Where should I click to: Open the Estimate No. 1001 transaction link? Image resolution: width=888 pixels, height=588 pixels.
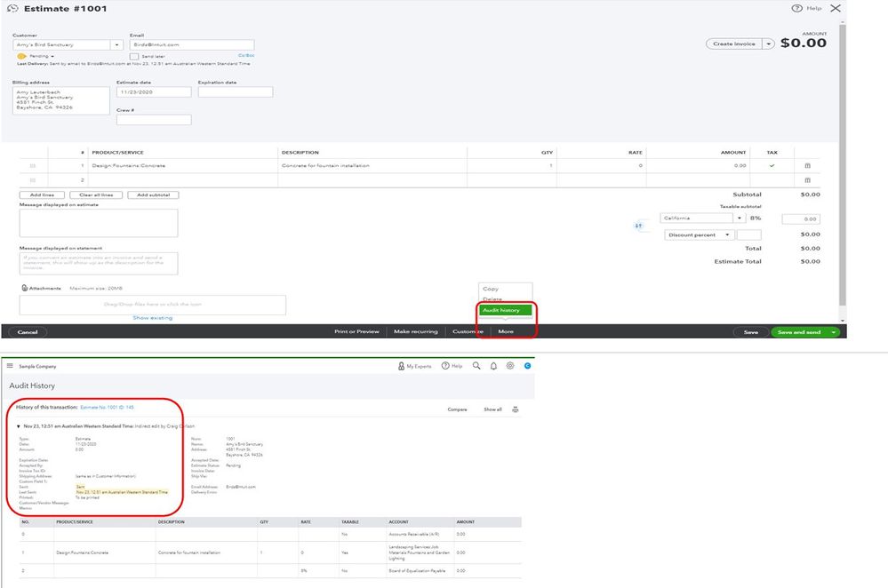107,408
